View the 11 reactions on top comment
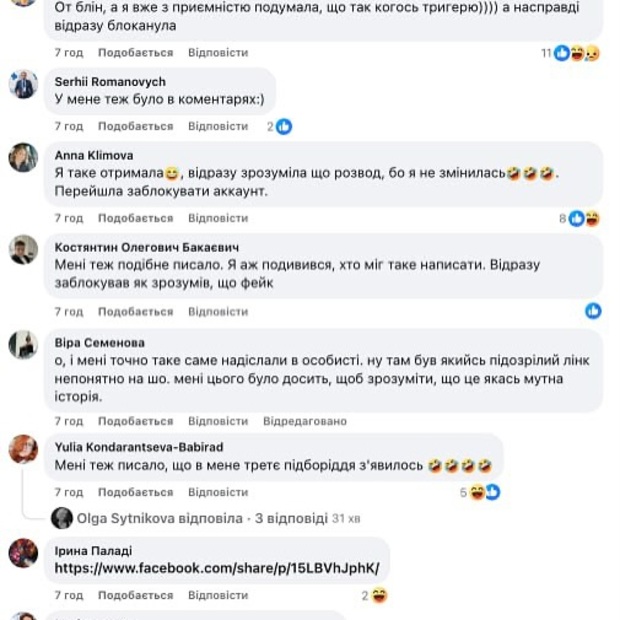Viewport: 620px width, 620px height. tap(570, 53)
